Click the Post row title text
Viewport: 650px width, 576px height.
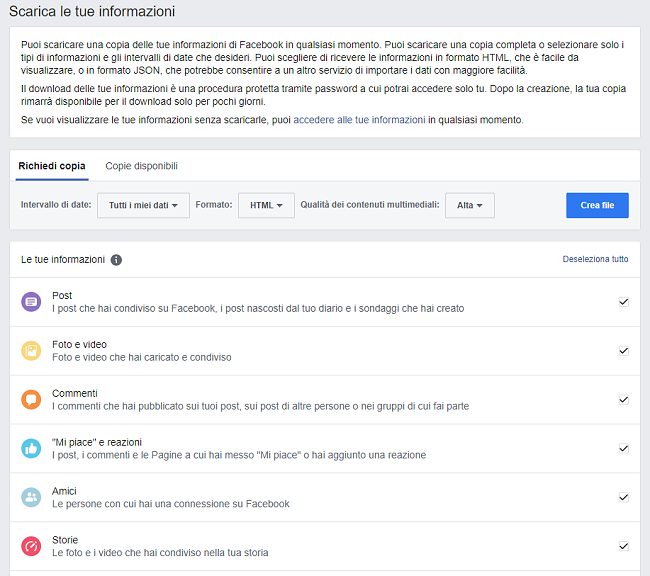point(62,296)
